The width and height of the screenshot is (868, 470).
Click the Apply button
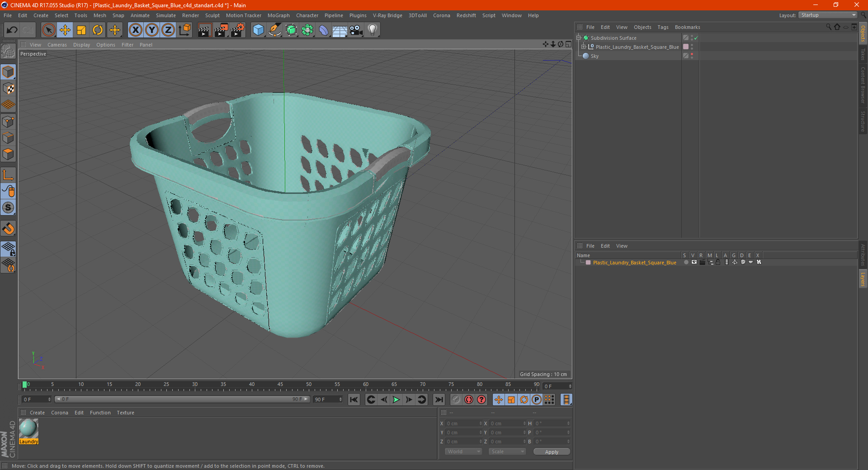552,452
